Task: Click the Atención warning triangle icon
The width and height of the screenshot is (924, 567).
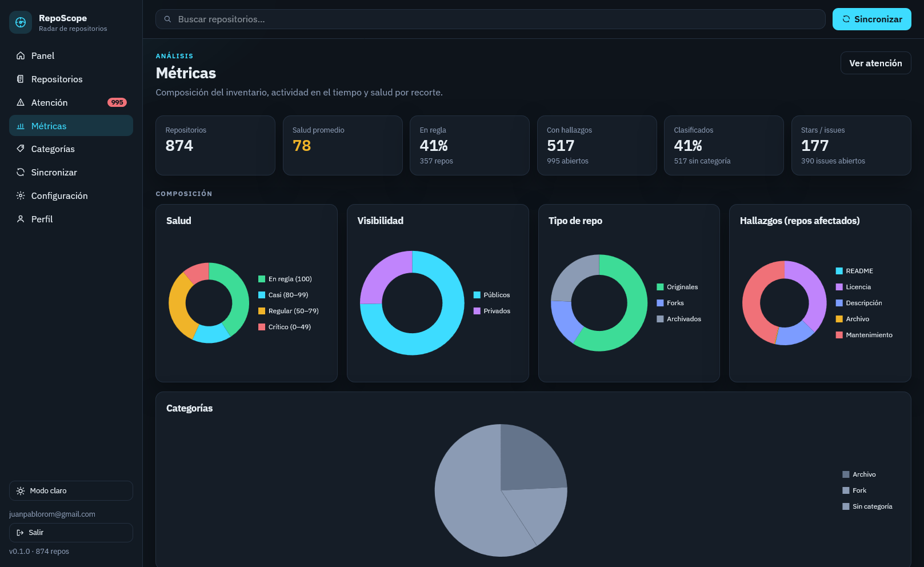Action: [x=21, y=103]
